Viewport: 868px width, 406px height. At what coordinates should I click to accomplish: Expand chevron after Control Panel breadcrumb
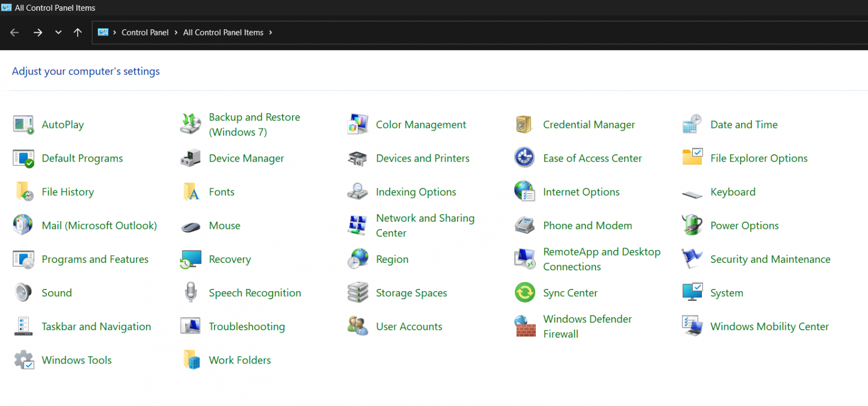tap(176, 33)
